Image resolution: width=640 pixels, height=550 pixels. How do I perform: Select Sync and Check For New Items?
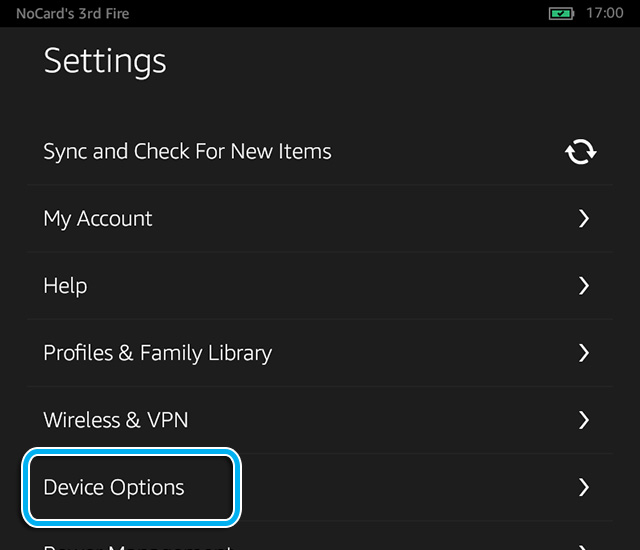point(320,151)
